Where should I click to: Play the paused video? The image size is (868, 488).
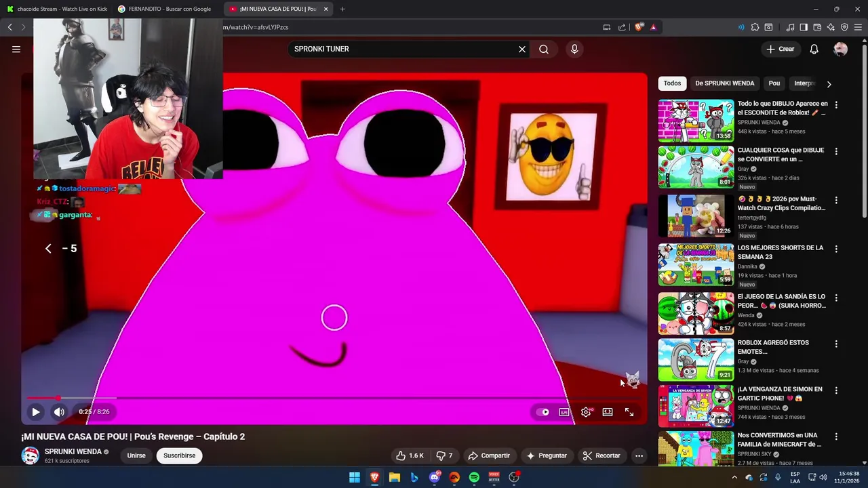tap(35, 411)
